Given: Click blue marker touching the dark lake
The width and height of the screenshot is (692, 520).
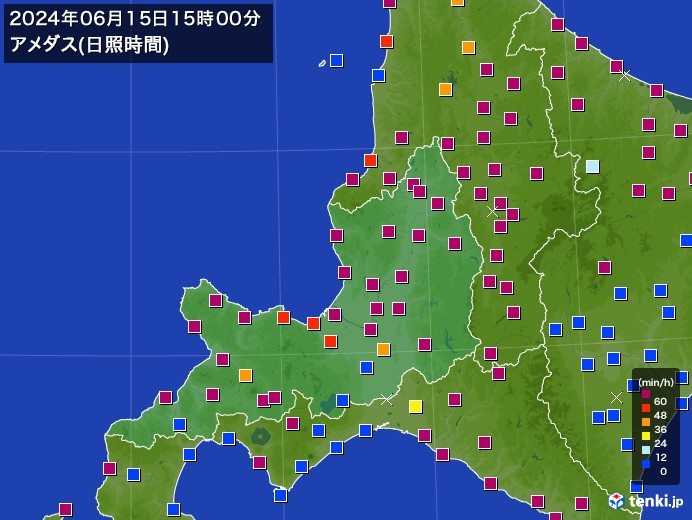Looking at the screenshot, I should tap(342, 400).
